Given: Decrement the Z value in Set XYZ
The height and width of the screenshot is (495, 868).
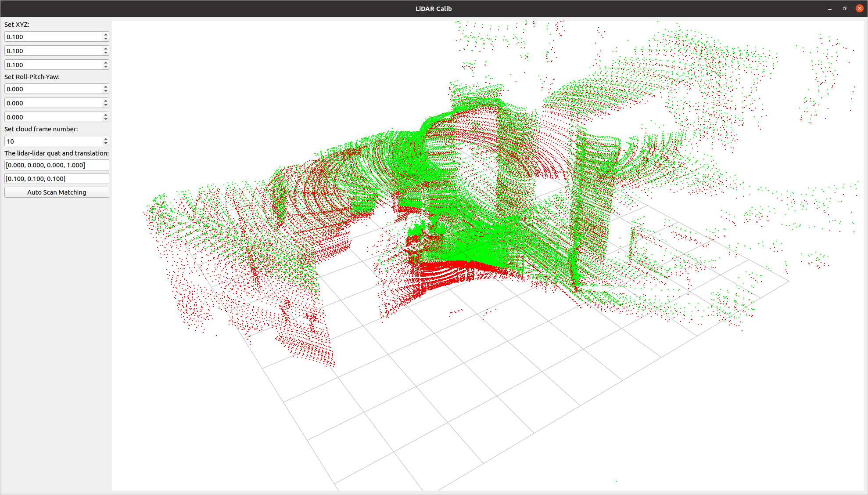Looking at the screenshot, I should [105, 67].
